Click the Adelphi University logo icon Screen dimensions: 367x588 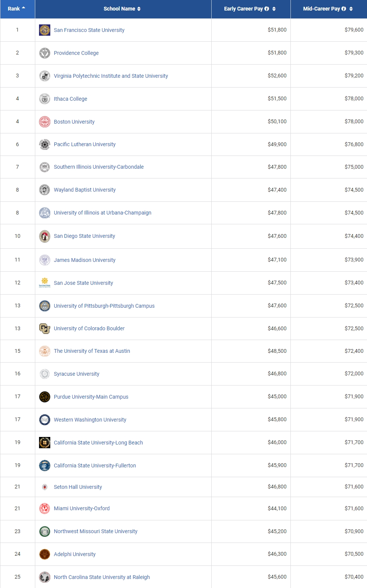45,554
